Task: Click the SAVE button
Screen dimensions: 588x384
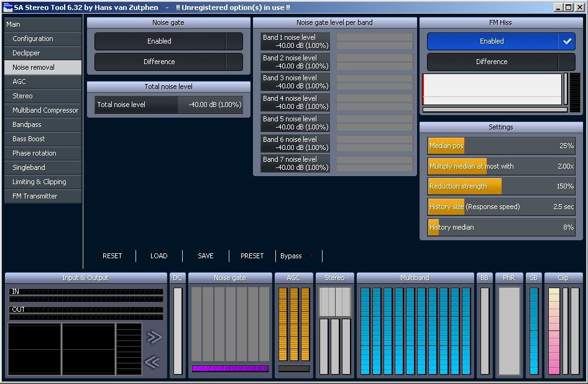Action: click(206, 256)
